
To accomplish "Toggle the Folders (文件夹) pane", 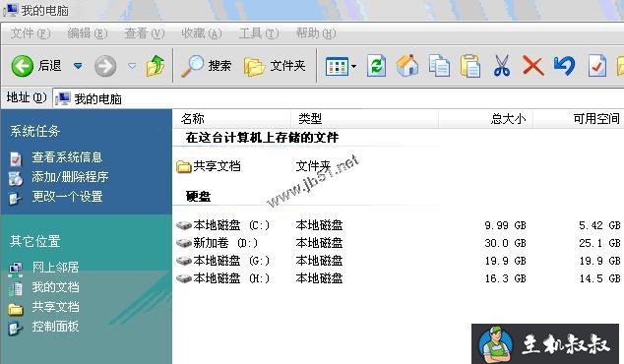I will coord(275,66).
